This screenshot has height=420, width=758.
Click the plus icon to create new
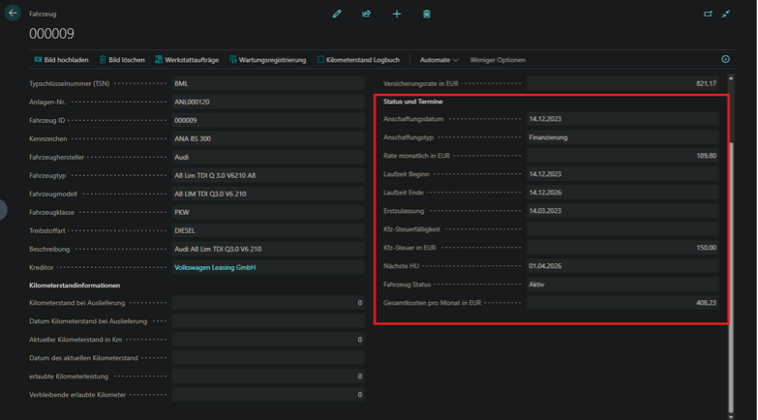[x=397, y=14]
